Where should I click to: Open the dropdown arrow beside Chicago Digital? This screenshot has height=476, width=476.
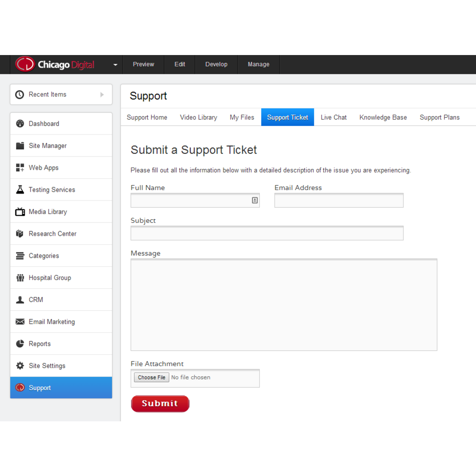[x=115, y=64]
